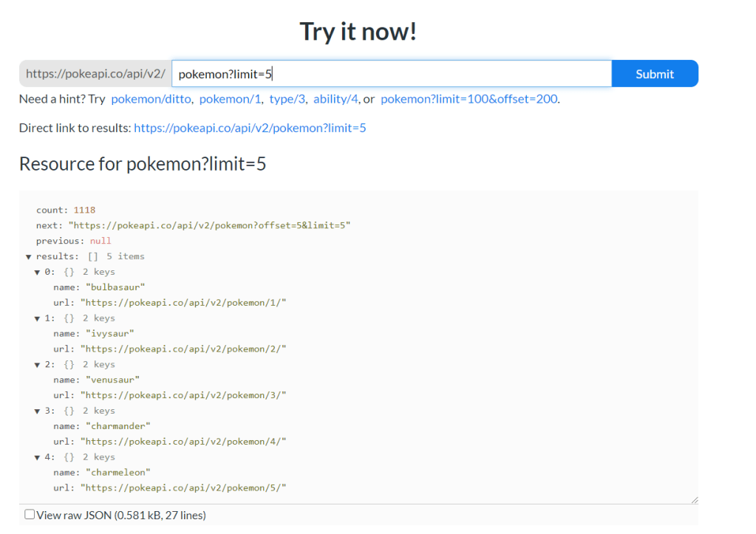The width and height of the screenshot is (756, 534).
Task: Try the pokemon/ditto hint link
Action: pos(151,99)
